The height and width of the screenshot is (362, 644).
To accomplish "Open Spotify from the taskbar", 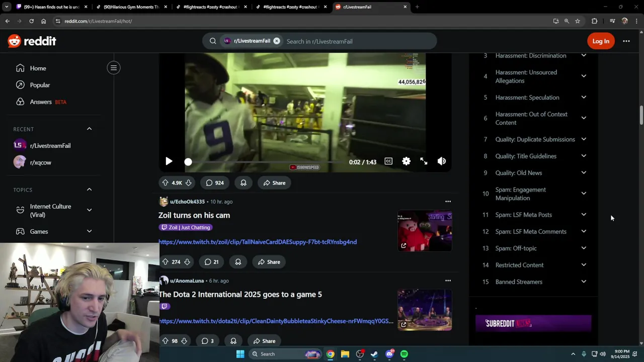I will point(404,354).
